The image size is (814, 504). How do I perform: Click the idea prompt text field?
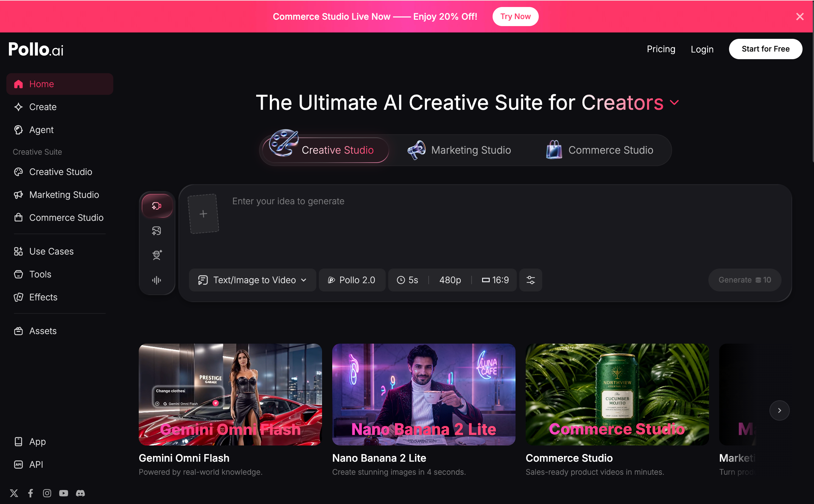500,227
